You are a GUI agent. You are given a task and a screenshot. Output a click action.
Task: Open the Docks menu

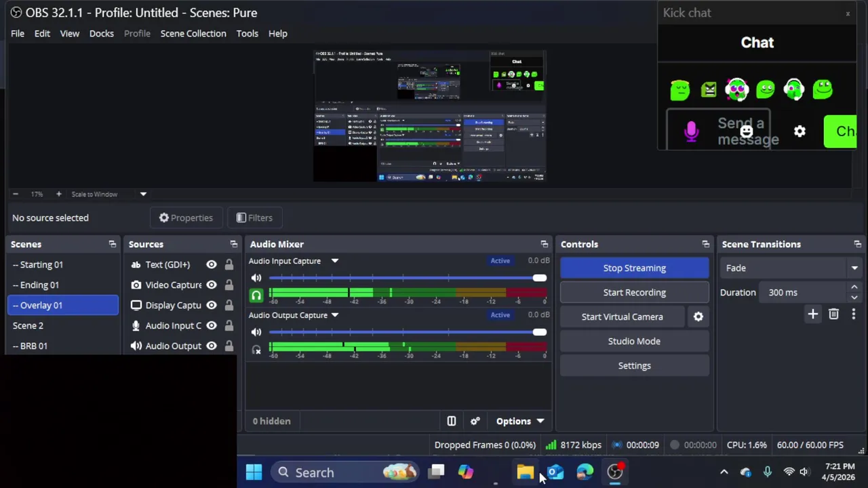pyautogui.click(x=102, y=33)
